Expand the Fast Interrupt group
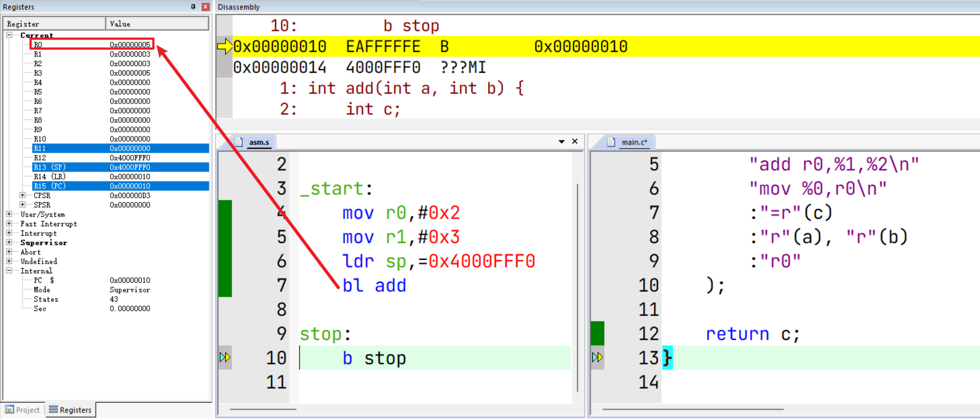 click(x=9, y=223)
